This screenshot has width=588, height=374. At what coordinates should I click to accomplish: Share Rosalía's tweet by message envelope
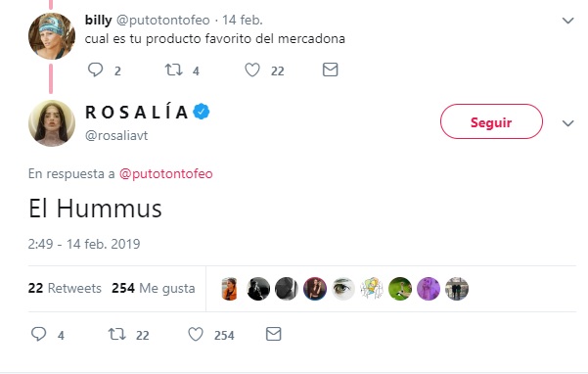(273, 334)
